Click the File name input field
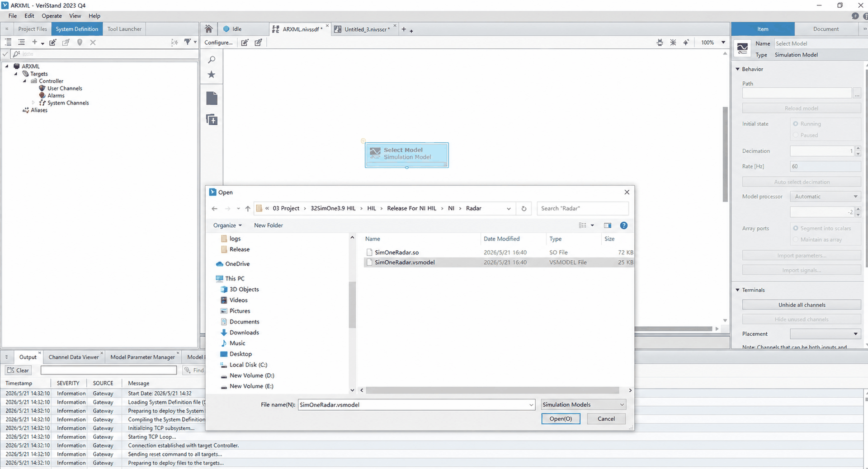The height and width of the screenshot is (469, 868). pyautogui.click(x=416, y=405)
